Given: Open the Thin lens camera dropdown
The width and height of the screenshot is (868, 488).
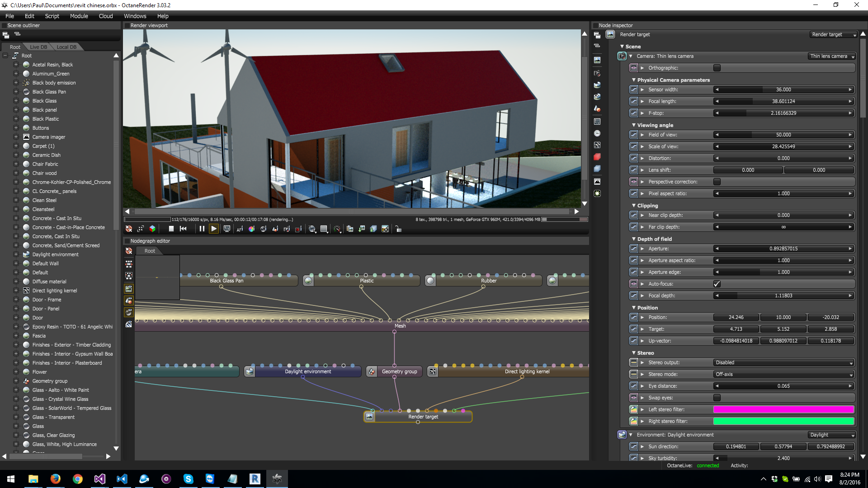Looking at the screenshot, I should [832, 56].
